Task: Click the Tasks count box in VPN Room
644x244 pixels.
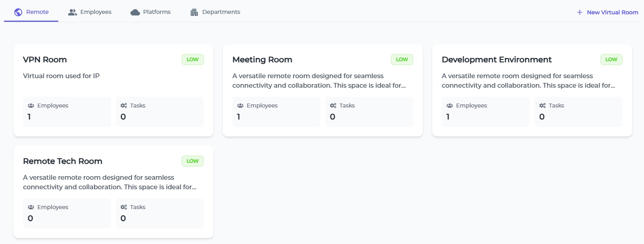Action: click(159, 112)
